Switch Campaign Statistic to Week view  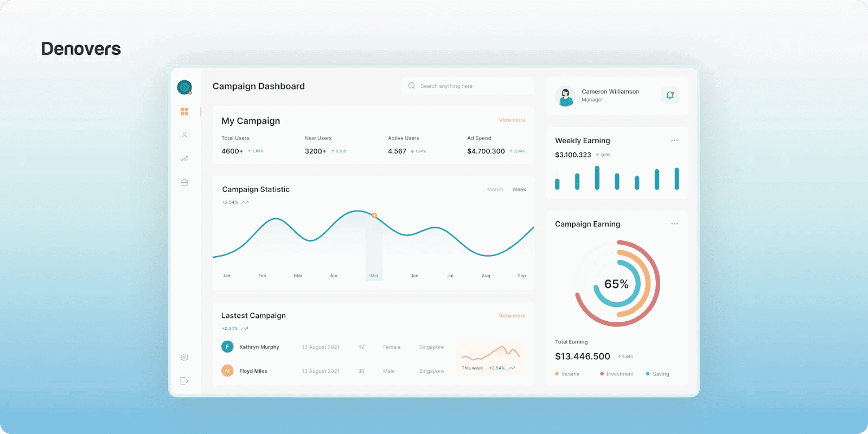pos(519,189)
